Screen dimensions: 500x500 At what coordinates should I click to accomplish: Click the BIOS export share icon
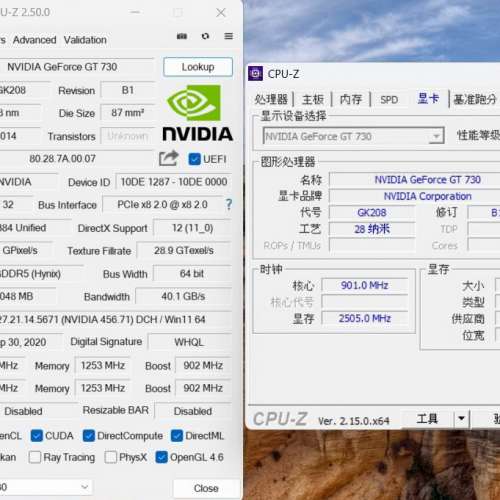169,159
